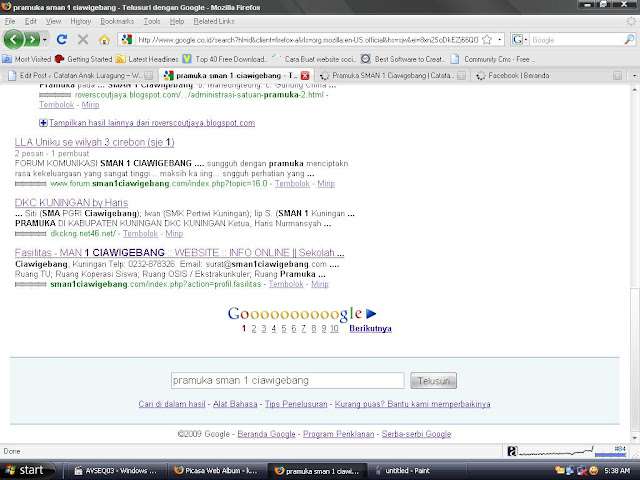Open the DKC KUNINGAN by Haris result
640x480 pixels.
[x=71, y=202]
